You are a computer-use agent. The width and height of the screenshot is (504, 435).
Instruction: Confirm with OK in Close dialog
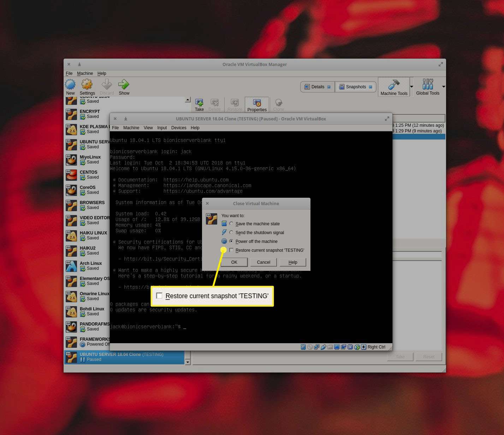point(234,262)
